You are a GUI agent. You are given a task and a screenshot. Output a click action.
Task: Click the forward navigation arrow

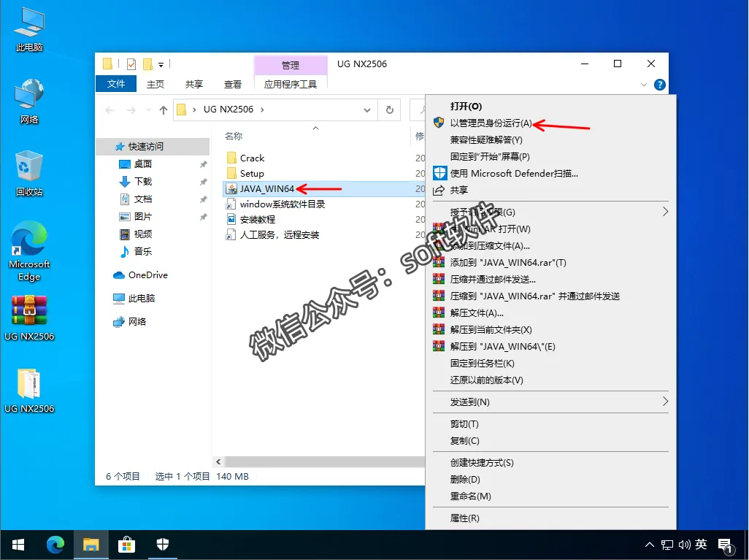(x=131, y=110)
